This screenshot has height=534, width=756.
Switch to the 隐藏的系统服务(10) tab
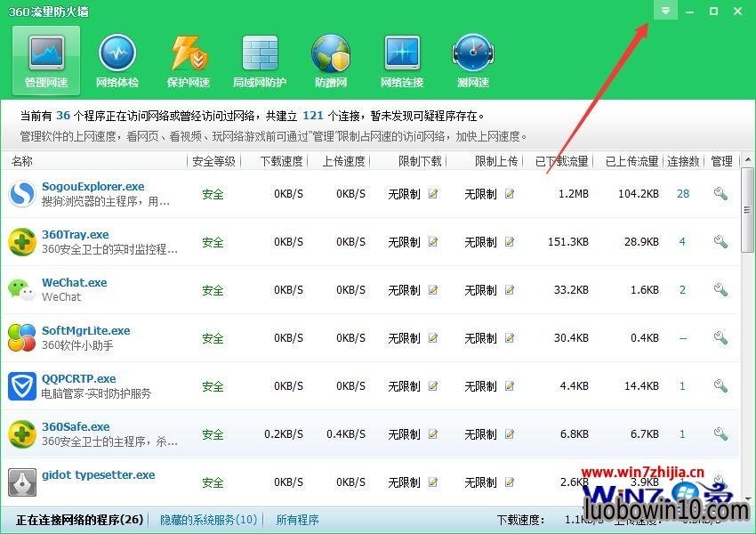208,520
